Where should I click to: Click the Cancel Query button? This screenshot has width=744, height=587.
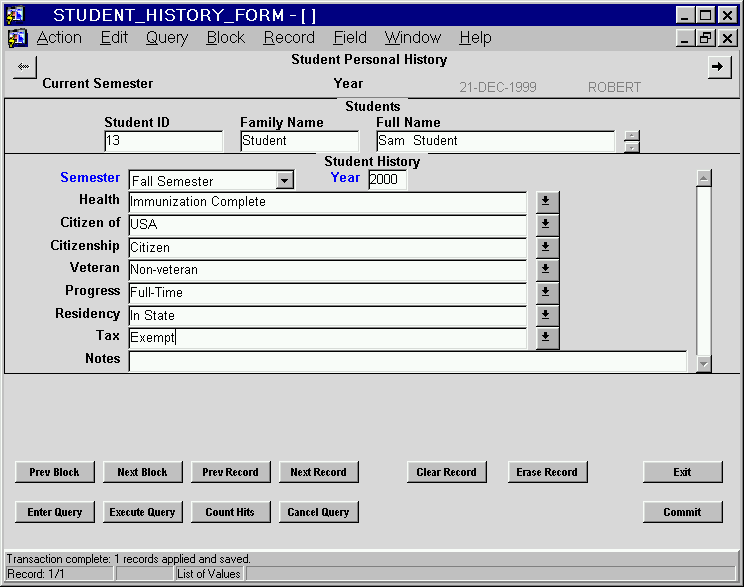pyautogui.click(x=319, y=512)
